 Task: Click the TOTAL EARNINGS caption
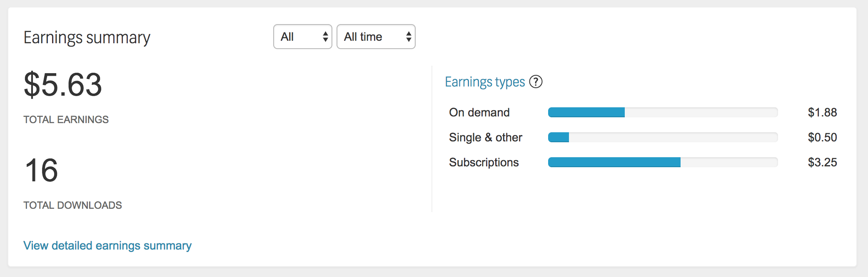(66, 120)
